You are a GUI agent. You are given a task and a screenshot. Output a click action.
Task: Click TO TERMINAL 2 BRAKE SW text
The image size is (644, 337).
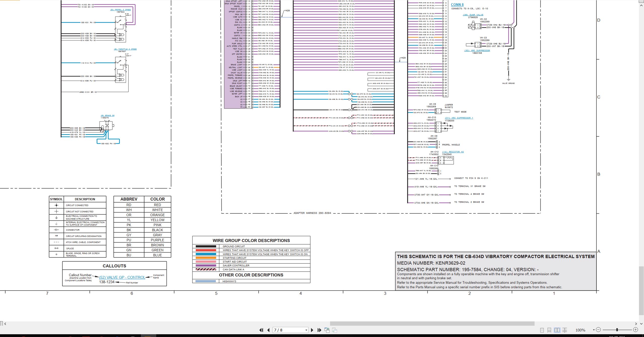pyautogui.click(x=469, y=202)
